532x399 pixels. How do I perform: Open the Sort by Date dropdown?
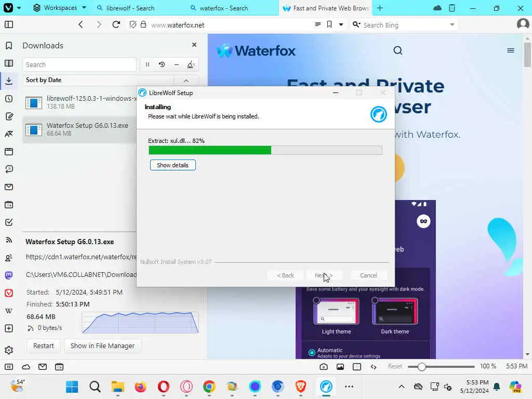(98, 80)
